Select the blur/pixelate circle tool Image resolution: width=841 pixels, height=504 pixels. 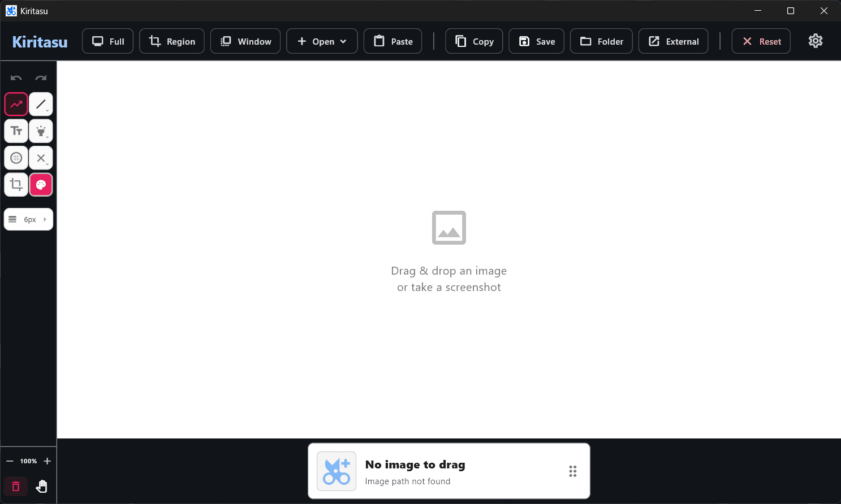(16, 158)
